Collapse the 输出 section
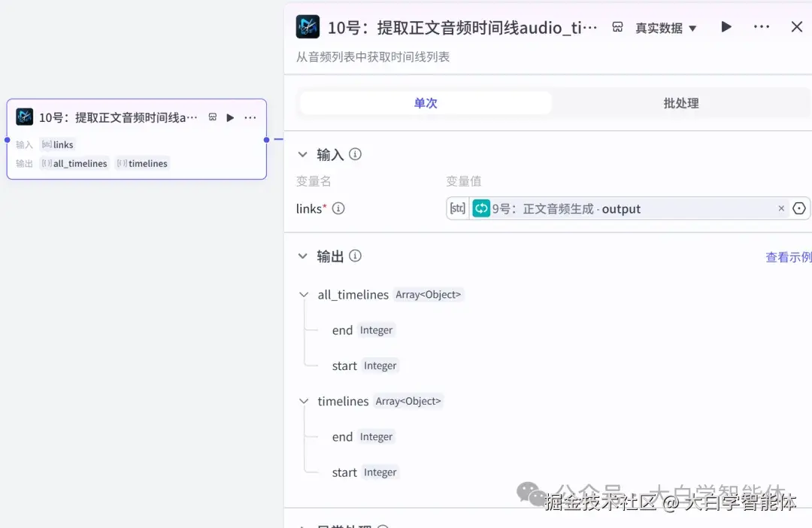Screen dimensions: 812x528 (304, 256)
